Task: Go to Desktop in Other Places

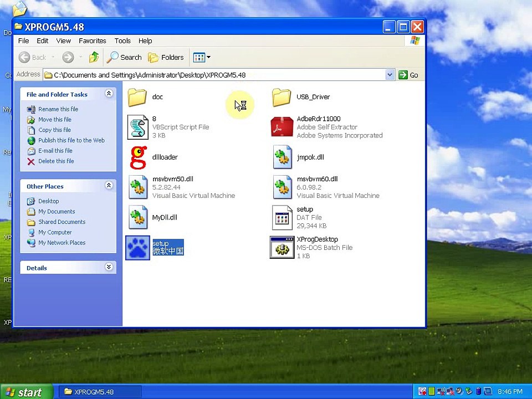Action: 49,201
